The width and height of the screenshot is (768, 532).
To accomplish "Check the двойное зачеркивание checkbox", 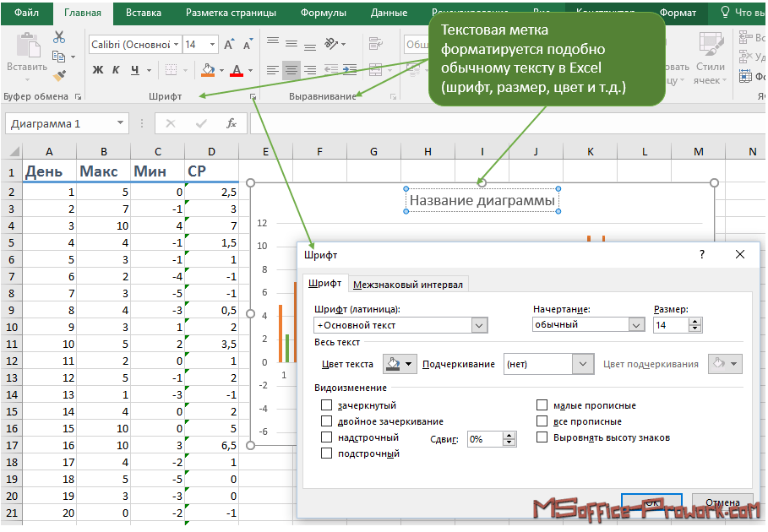I will (326, 421).
